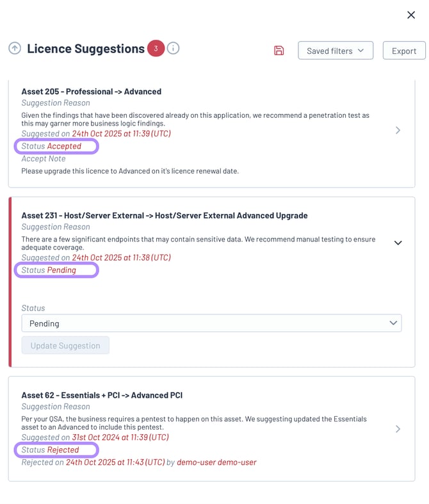Click the Update Suggestion button
This screenshot has height=504, width=429.
(65, 346)
